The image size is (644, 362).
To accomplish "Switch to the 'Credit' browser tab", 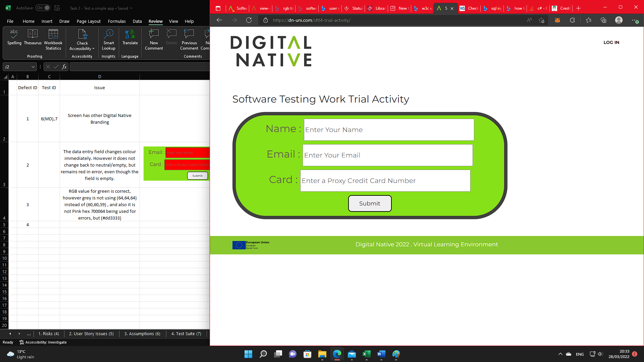I will (x=561, y=8).
